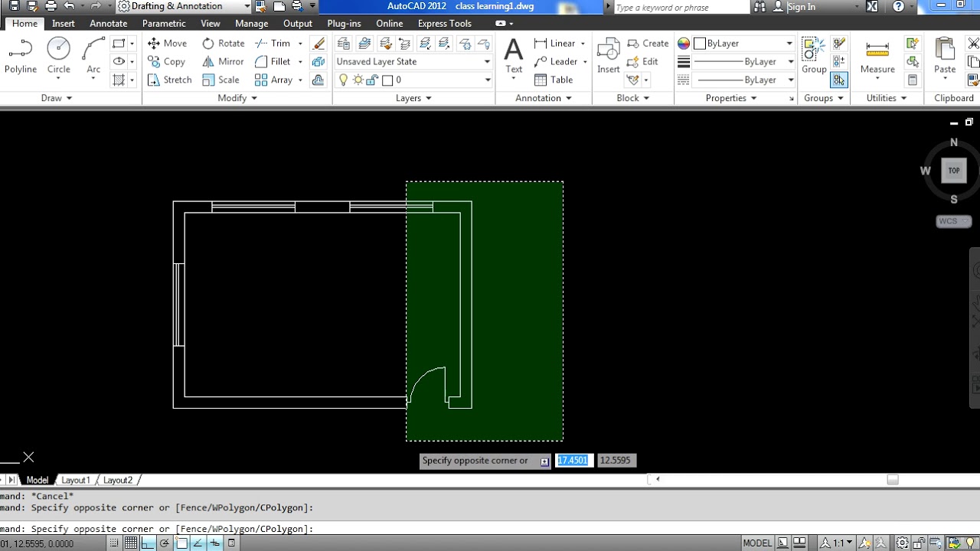Select the Fillet tool
Viewport: 980px width, 551px height.
pos(273,62)
